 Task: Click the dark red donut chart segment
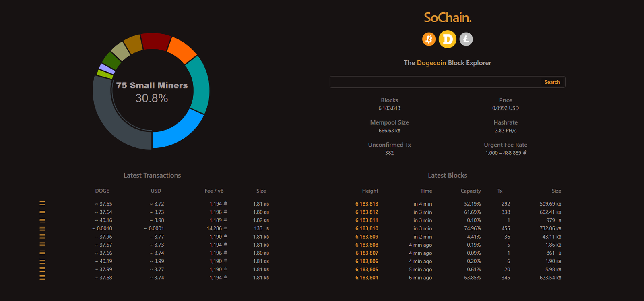(x=155, y=42)
